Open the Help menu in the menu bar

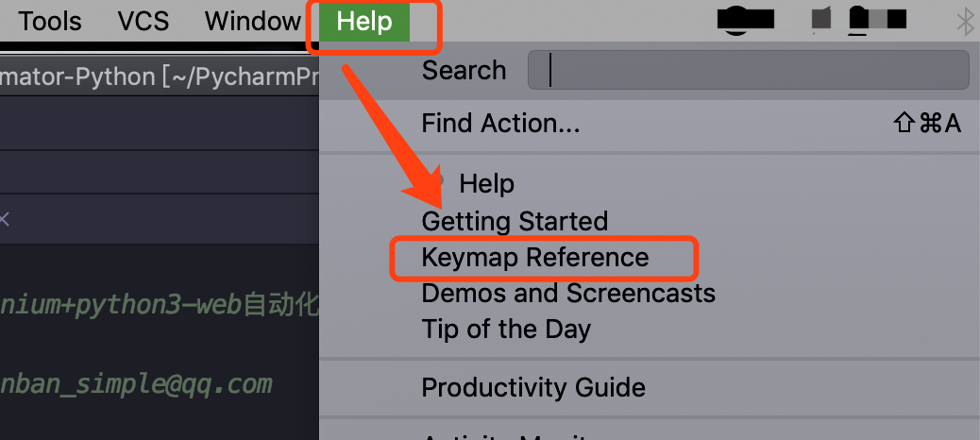coord(364,22)
